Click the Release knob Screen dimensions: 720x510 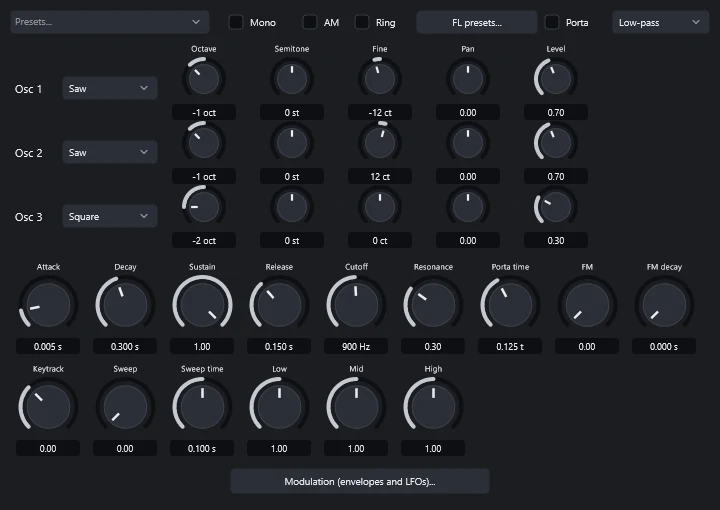(279, 304)
